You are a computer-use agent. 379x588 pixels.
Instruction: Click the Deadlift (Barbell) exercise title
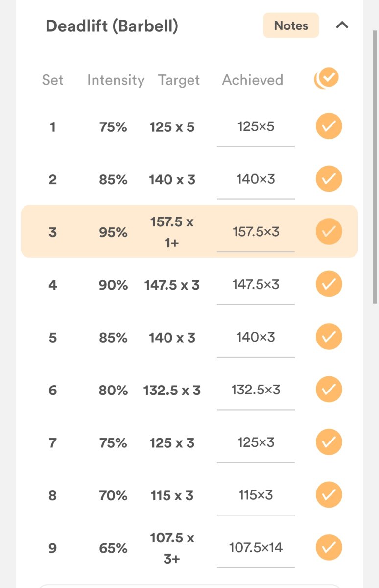(112, 26)
